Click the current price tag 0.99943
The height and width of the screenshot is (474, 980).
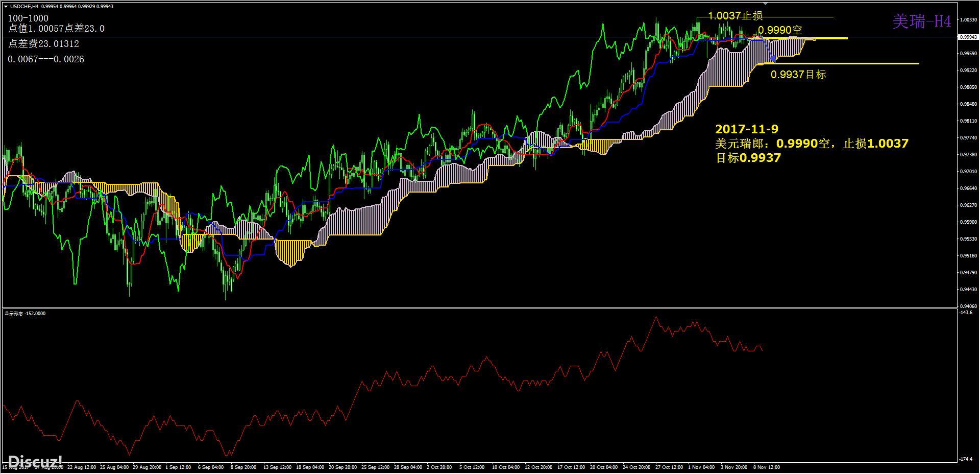click(x=968, y=37)
